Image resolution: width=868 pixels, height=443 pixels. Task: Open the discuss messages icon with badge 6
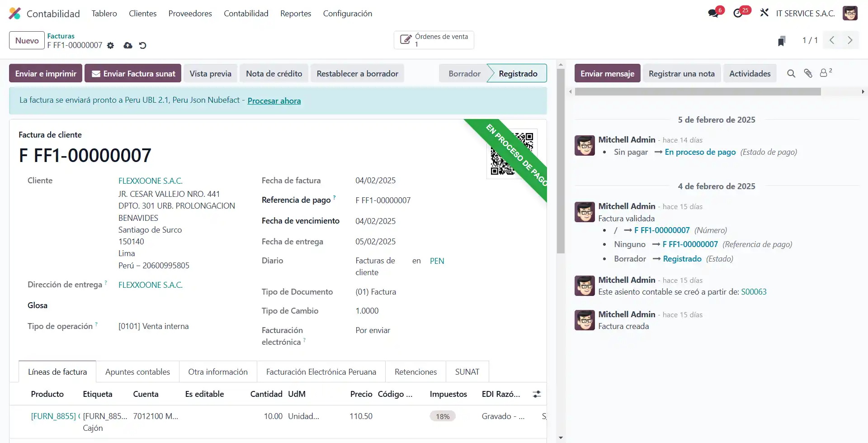(714, 14)
